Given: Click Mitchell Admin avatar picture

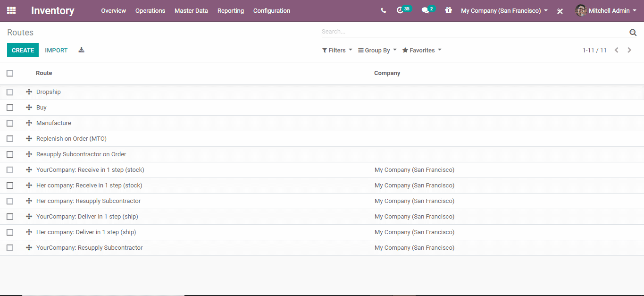Looking at the screenshot, I should pos(581,10).
